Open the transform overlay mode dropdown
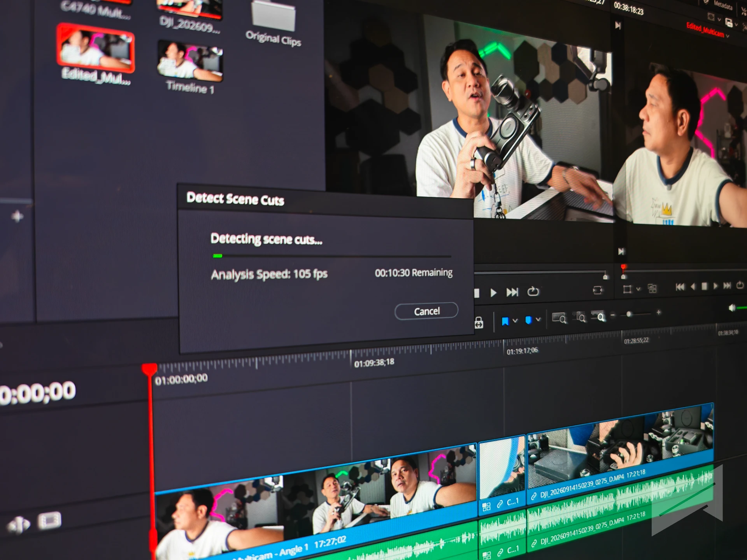Screen dimensions: 747x560 (x=638, y=289)
